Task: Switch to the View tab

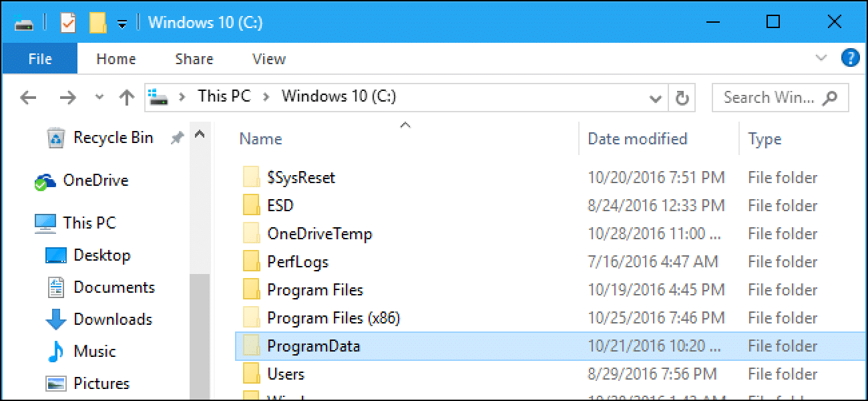Action: click(268, 58)
